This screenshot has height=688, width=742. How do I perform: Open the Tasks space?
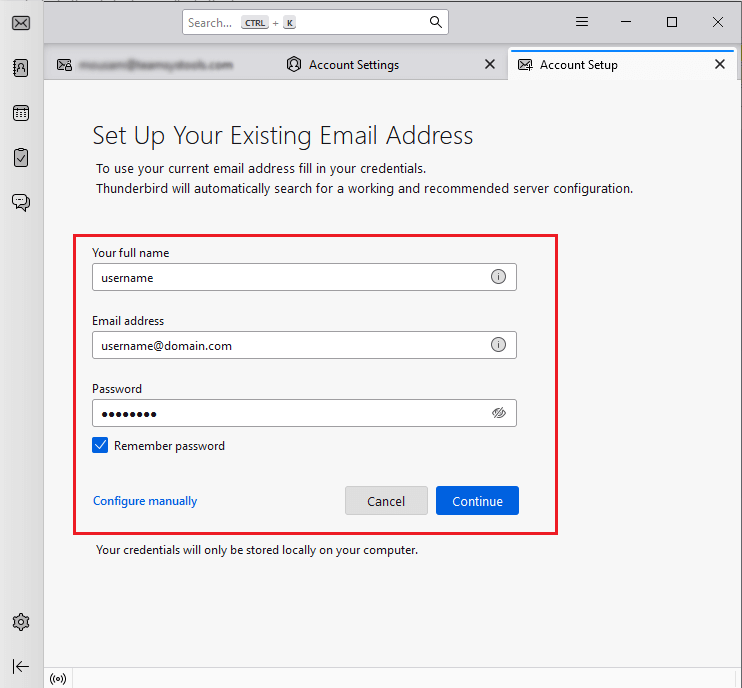[x=21, y=158]
